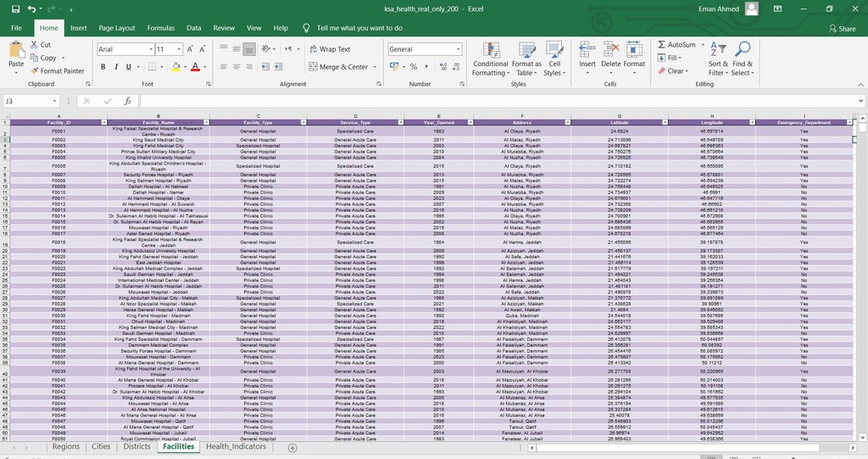Click the Paste clipboard icon
The height and width of the screenshot is (459, 868).
tap(16, 49)
